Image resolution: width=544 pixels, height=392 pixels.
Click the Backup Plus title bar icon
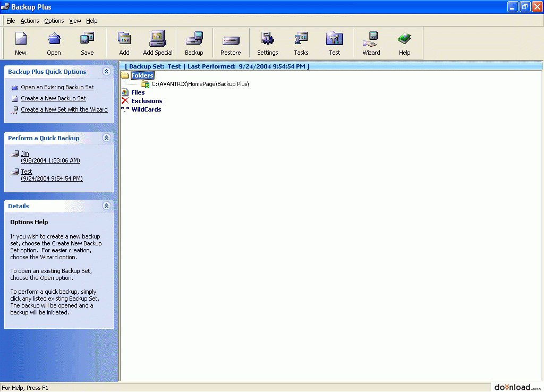5,6
